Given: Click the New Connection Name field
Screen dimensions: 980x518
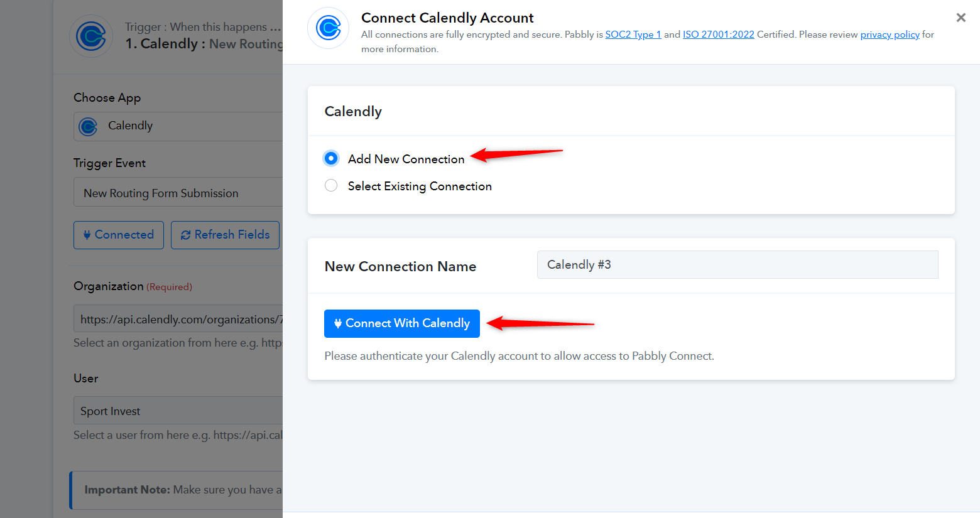Looking at the screenshot, I should 738,264.
